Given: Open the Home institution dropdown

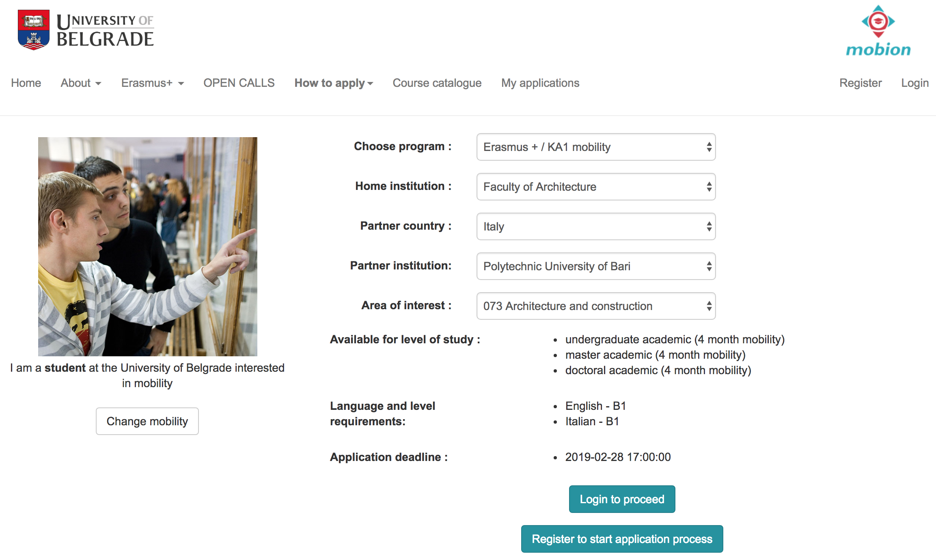Looking at the screenshot, I should pos(596,187).
